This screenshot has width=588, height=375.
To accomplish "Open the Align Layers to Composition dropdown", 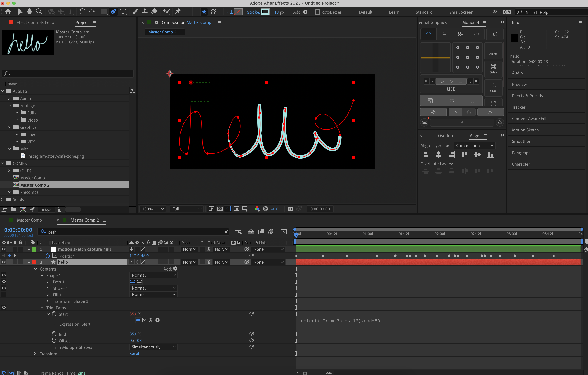I will [x=474, y=146].
